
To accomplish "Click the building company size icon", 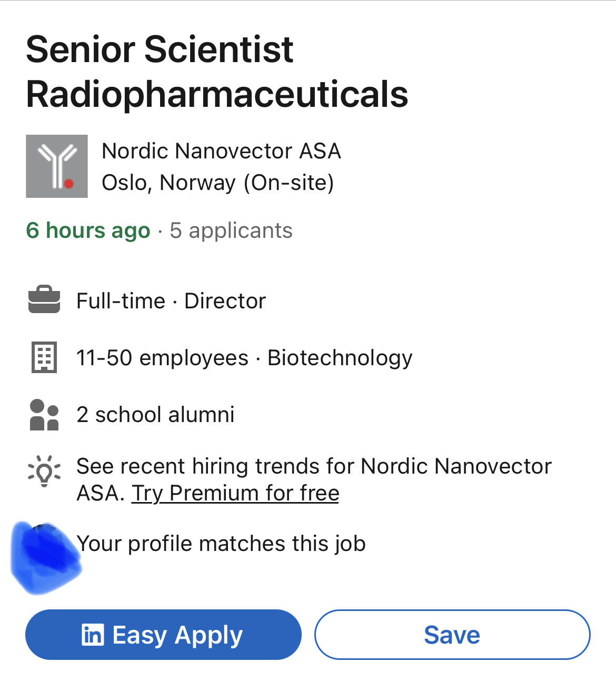I will pos(44,357).
